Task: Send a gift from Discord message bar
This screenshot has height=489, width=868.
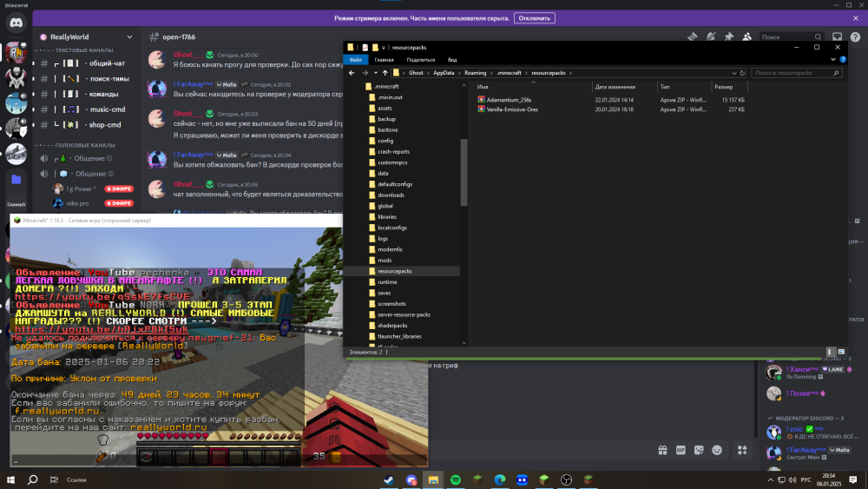Action: (x=662, y=450)
